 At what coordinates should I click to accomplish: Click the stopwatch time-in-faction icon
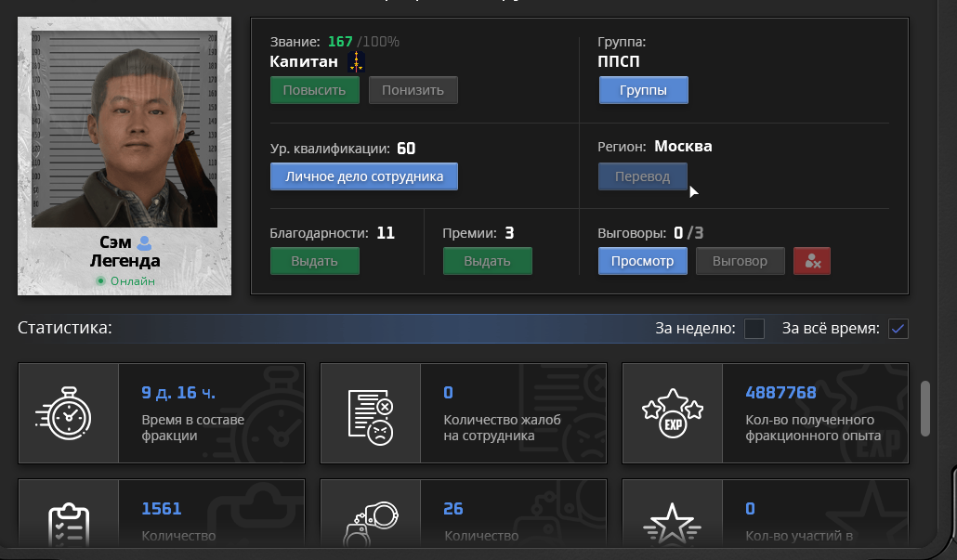(64, 413)
